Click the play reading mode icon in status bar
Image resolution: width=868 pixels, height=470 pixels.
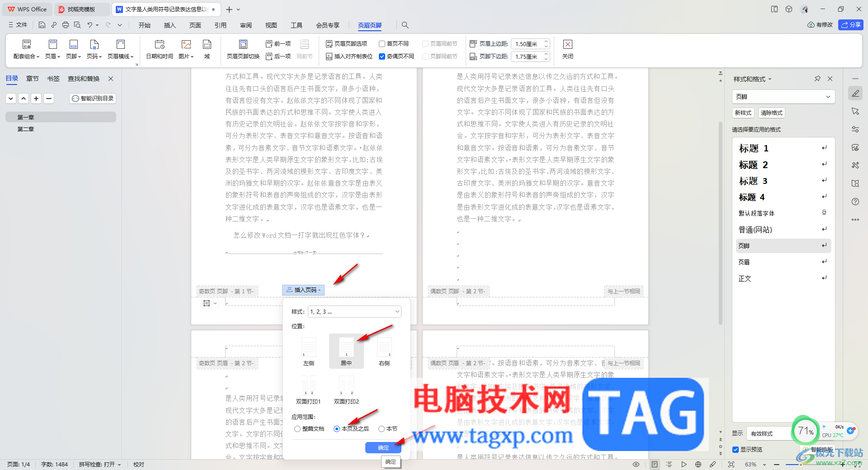(684, 464)
